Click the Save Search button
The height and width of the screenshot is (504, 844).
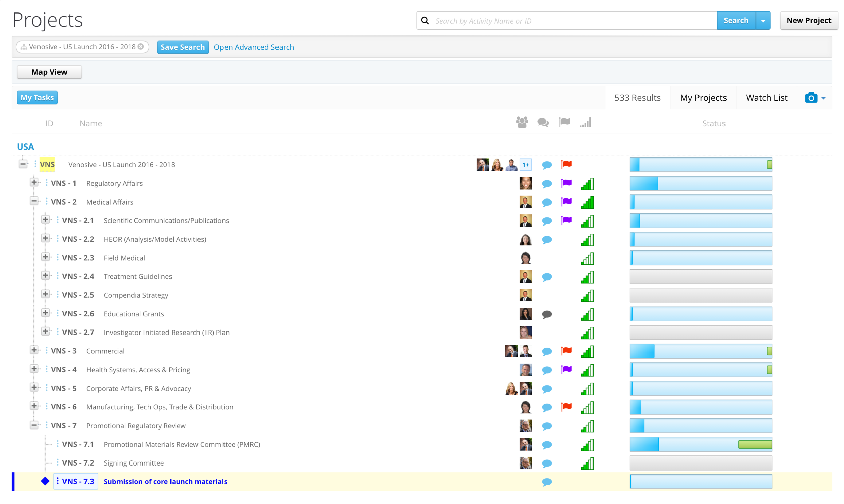[x=183, y=47]
